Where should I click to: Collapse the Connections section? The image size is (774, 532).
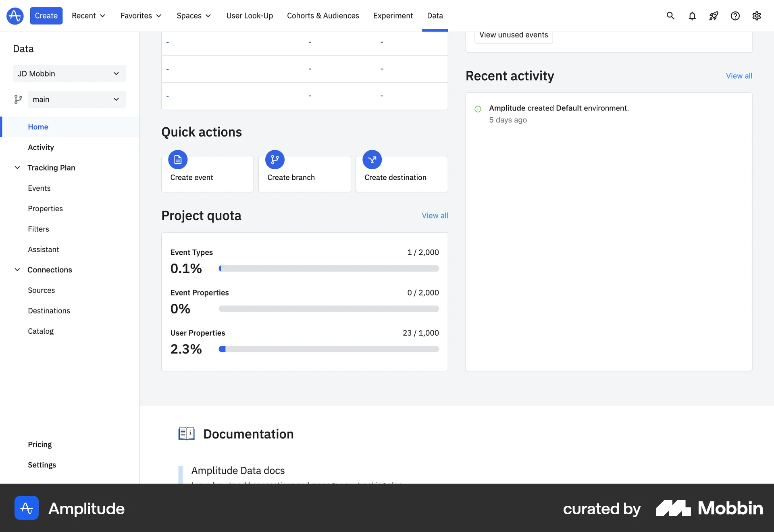[17, 270]
